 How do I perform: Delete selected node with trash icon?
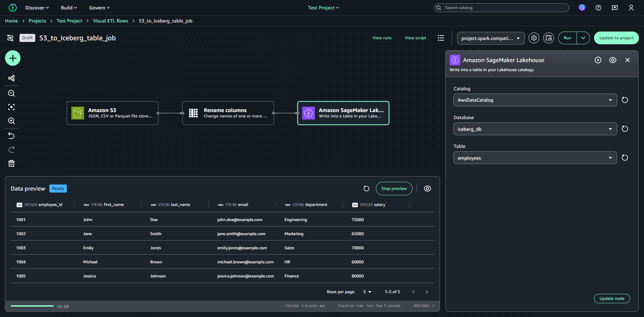click(x=11, y=163)
